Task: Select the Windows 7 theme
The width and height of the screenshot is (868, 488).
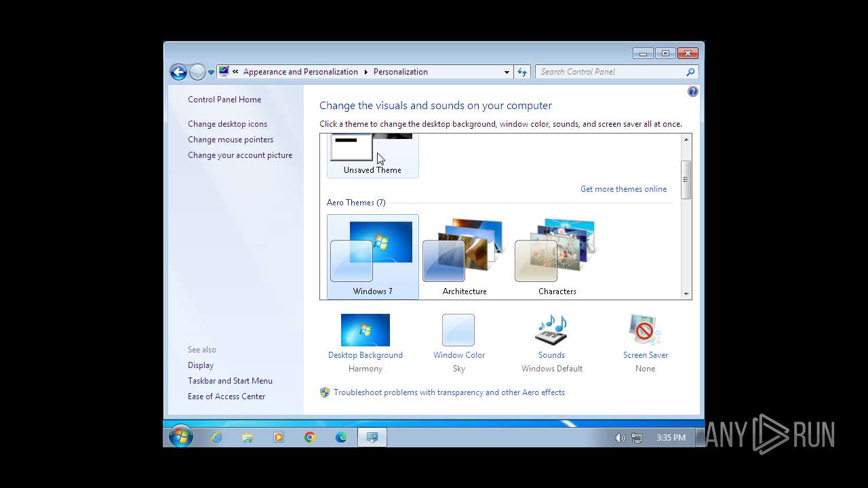Action: pos(372,257)
